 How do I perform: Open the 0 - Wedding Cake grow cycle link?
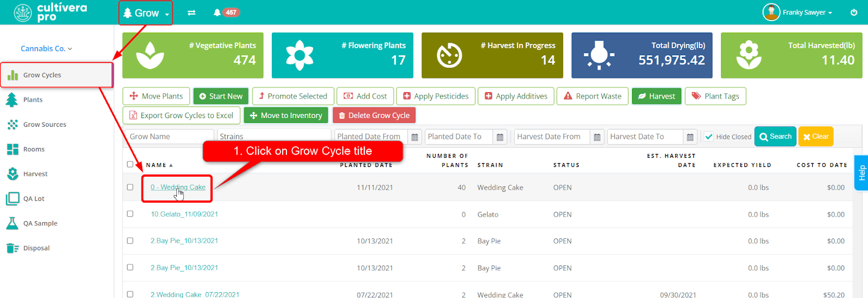[x=178, y=187]
